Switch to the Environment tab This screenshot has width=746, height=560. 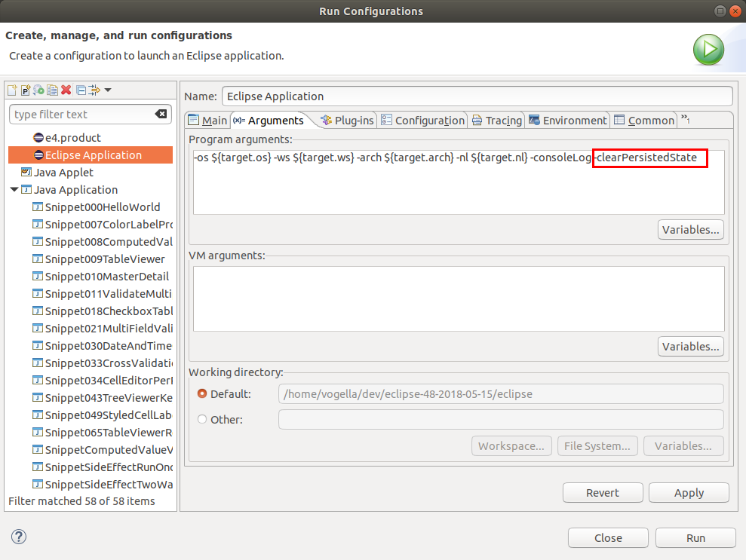(x=568, y=121)
